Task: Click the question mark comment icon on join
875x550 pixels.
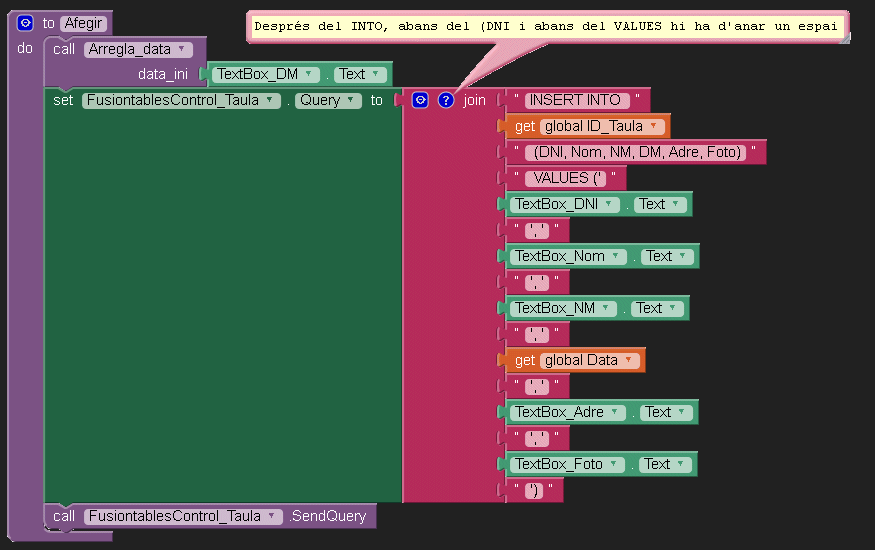Action: pyautogui.click(x=446, y=100)
